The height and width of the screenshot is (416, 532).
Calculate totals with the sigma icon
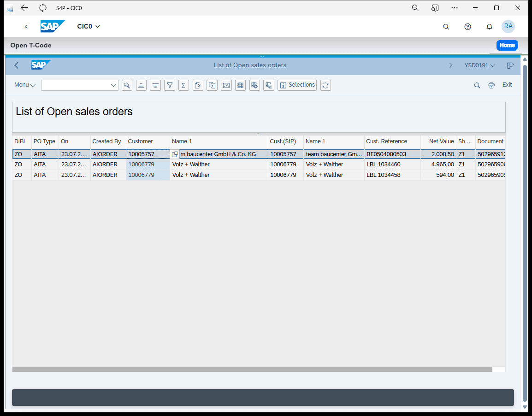[183, 85]
